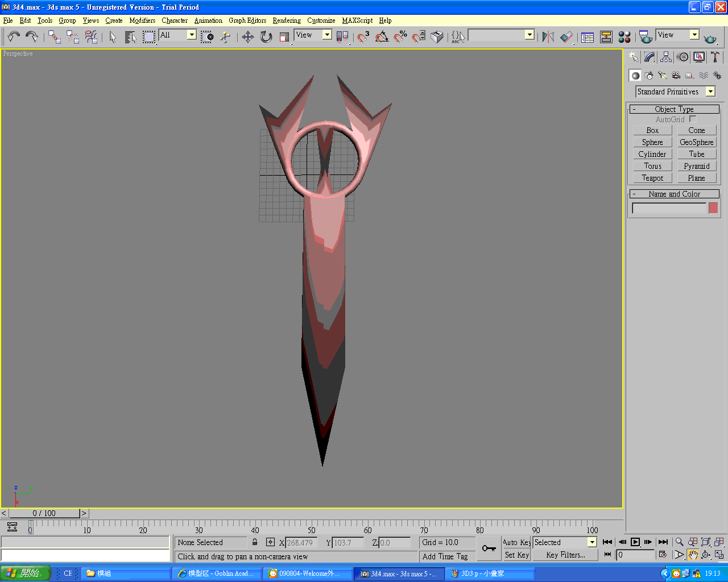Activate the Select and Rotate tool

coord(266,37)
